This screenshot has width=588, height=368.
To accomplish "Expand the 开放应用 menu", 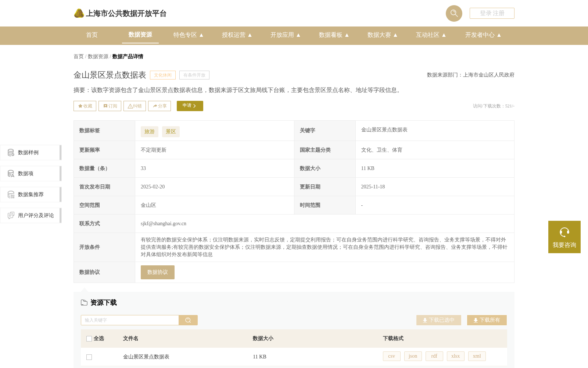I will [286, 35].
